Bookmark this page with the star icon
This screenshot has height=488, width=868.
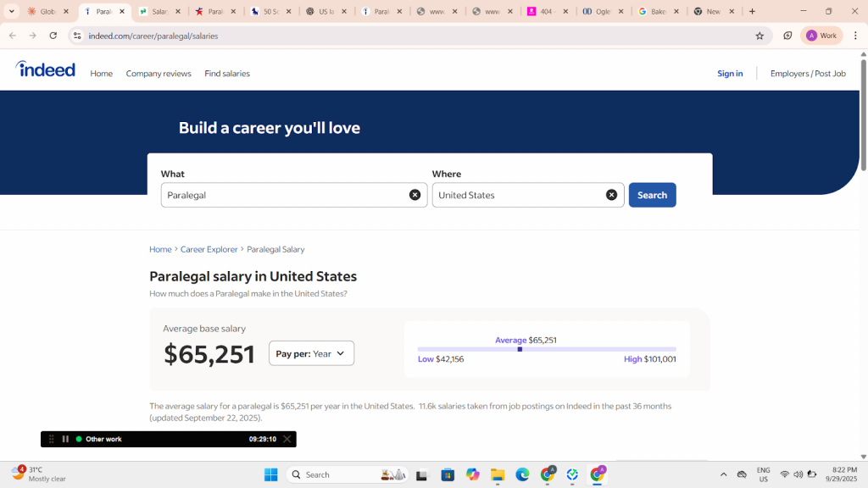tap(759, 36)
